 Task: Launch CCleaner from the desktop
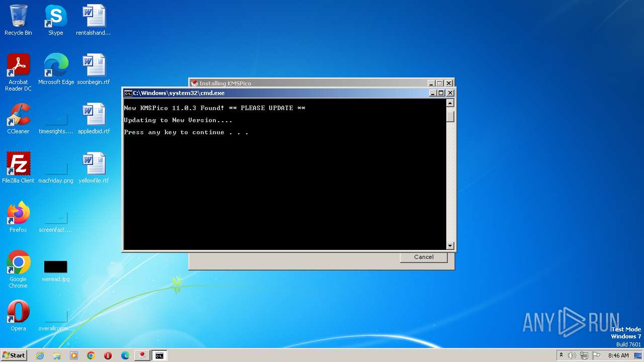pyautogui.click(x=18, y=119)
